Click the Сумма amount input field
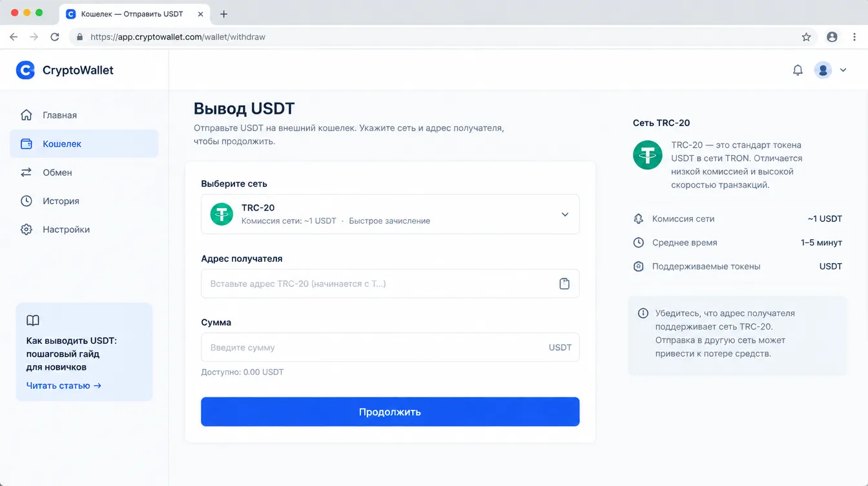The height and width of the screenshot is (486, 868). (390, 347)
